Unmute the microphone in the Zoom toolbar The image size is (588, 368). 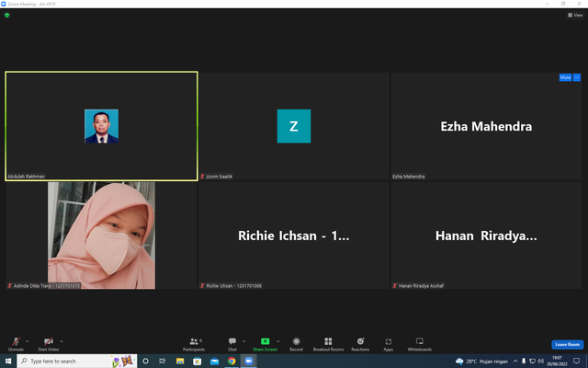pos(16,344)
